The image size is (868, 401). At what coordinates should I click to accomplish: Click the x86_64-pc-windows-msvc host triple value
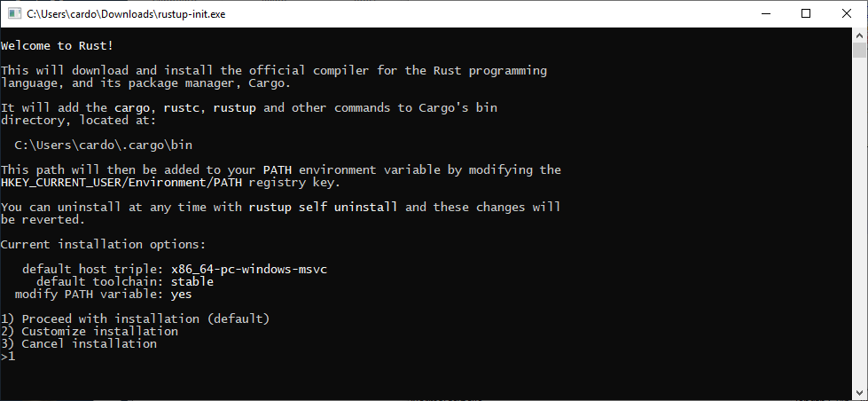click(249, 270)
